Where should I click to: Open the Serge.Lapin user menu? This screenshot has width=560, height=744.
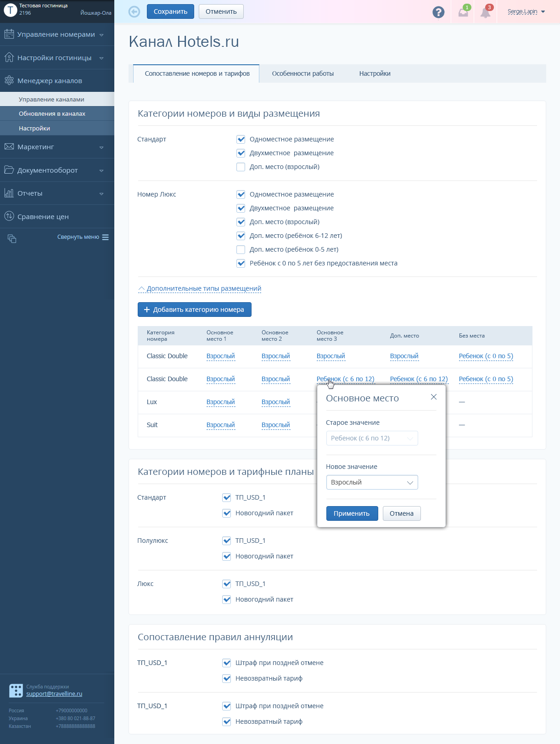[526, 11]
